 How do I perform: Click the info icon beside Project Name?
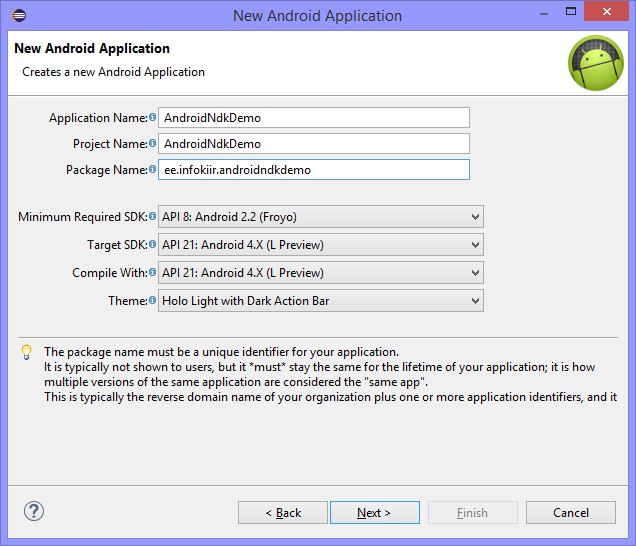click(x=153, y=144)
